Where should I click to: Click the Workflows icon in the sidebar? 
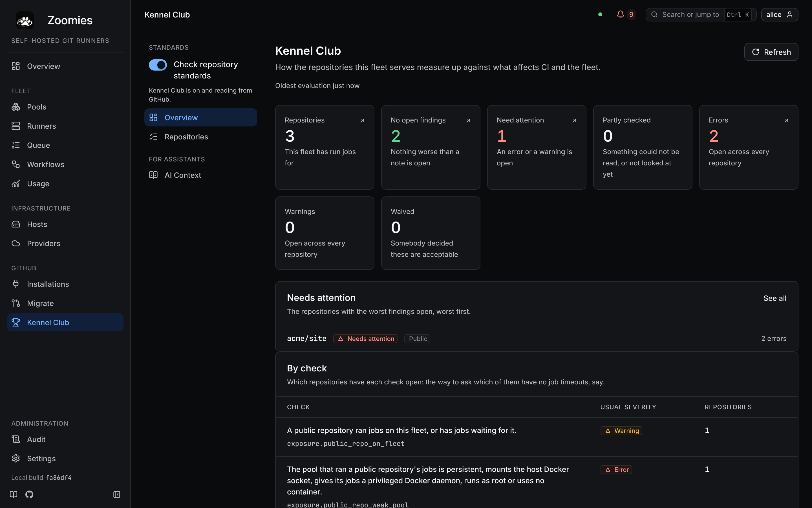click(16, 164)
